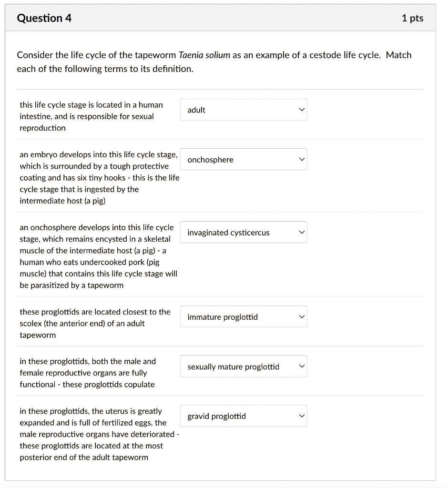448x488 pixels.
Task: Open the sexually mature proglottid selection menu
Action: click(243, 366)
